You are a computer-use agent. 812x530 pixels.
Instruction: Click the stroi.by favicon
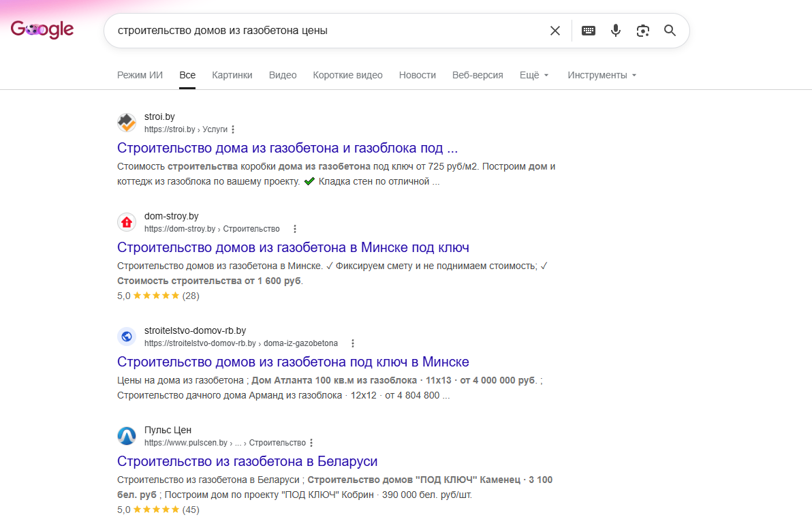[x=126, y=123]
